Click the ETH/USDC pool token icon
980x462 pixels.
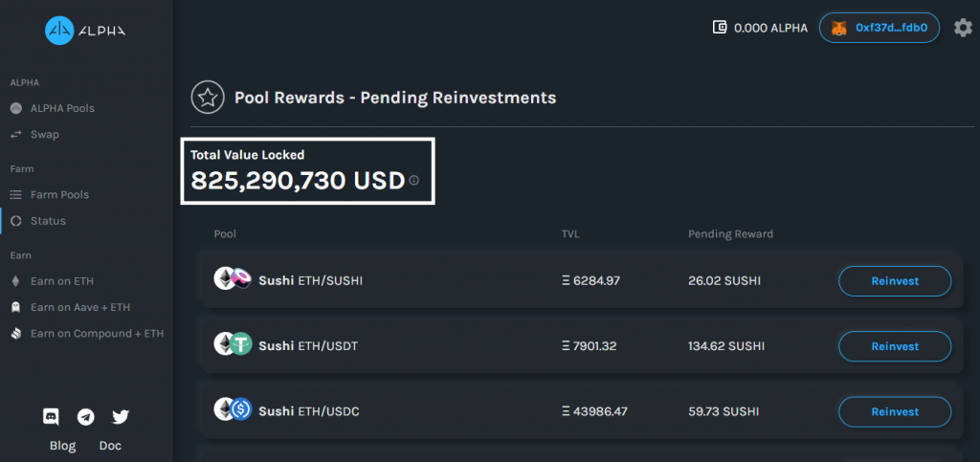[x=233, y=410]
